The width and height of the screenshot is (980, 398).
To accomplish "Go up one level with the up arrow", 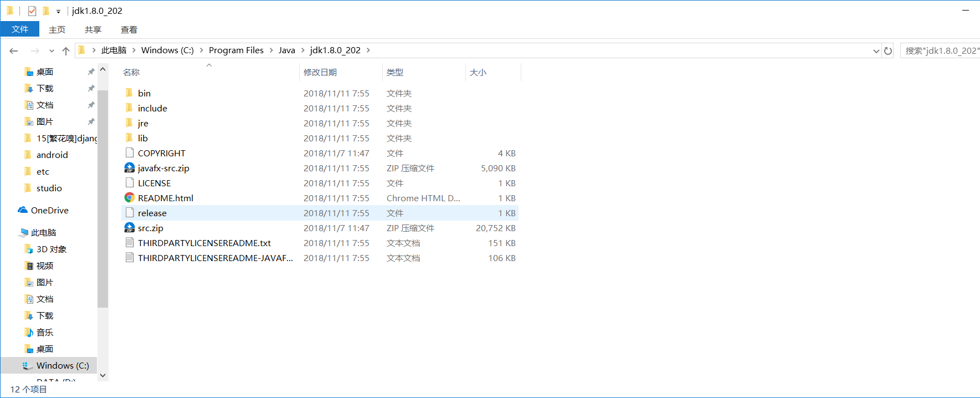I will tap(66, 50).
